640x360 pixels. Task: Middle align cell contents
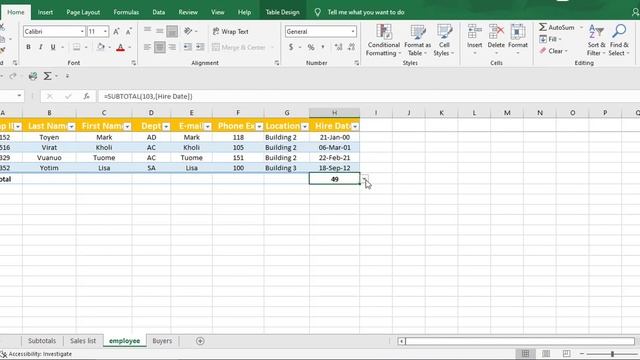click(x=160, y=31)
